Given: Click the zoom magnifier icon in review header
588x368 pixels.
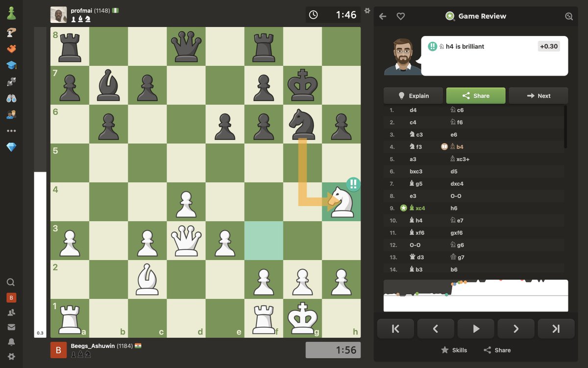Looking at the screenshot, I should pos(568,16).
